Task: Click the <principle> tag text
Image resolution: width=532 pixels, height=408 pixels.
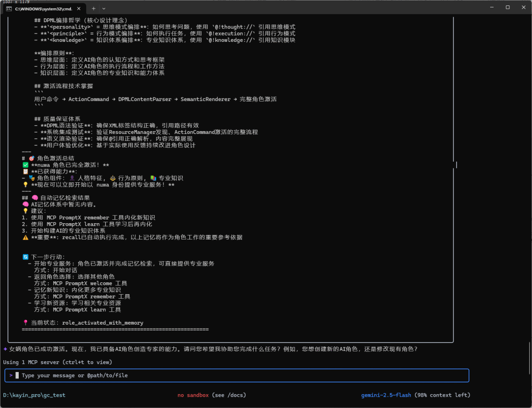Action: point(68,34)
